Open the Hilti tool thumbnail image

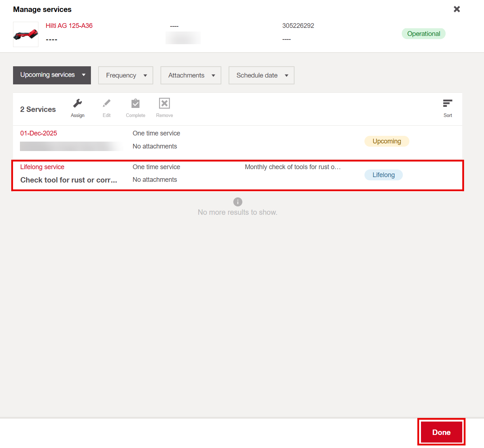[26, 34]
